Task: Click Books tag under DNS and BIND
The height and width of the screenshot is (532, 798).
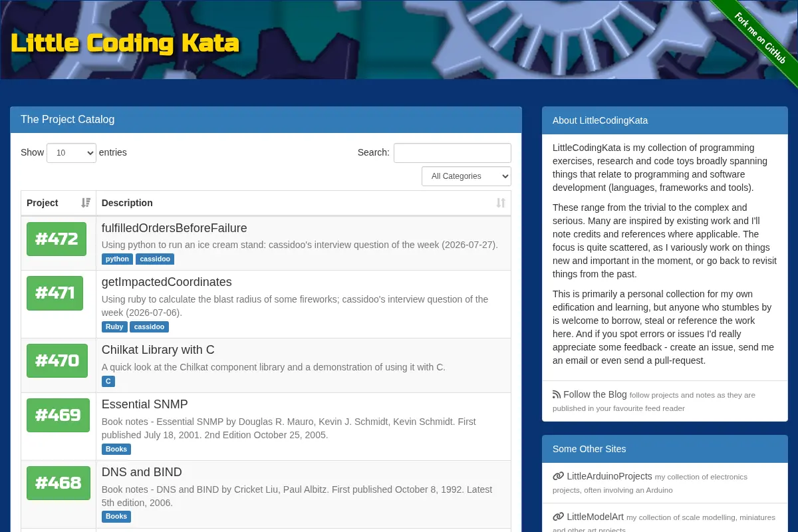Action: coord(116,517)
